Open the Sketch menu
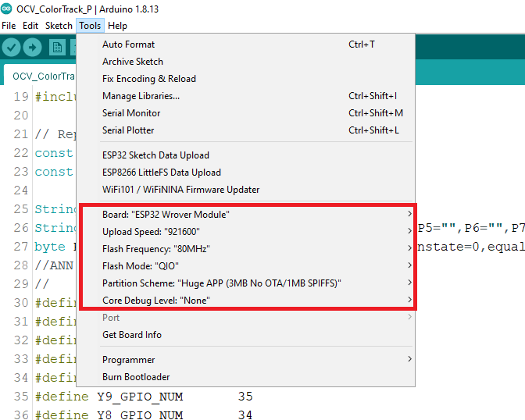The image size is (525, 420). click(58, 26)
